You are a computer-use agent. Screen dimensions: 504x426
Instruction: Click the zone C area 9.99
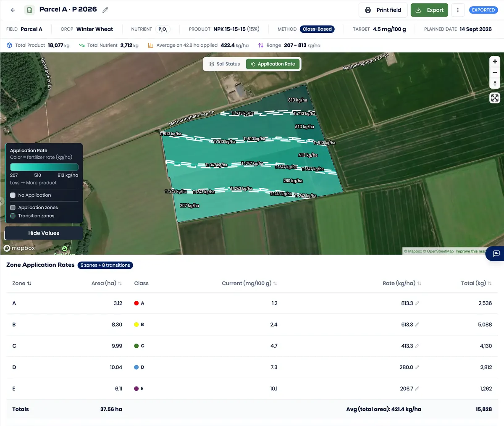point(117,346)
